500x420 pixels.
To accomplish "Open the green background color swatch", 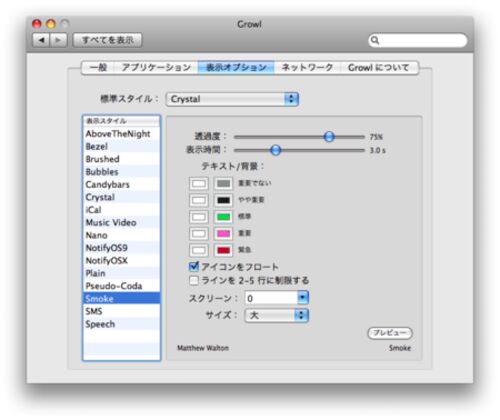I will [223, 217].
